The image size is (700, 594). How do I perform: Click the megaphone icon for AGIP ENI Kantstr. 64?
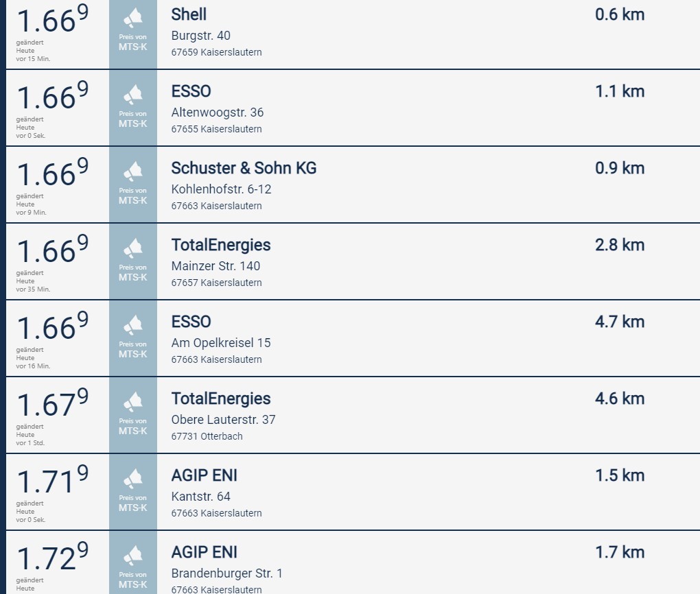132,479
